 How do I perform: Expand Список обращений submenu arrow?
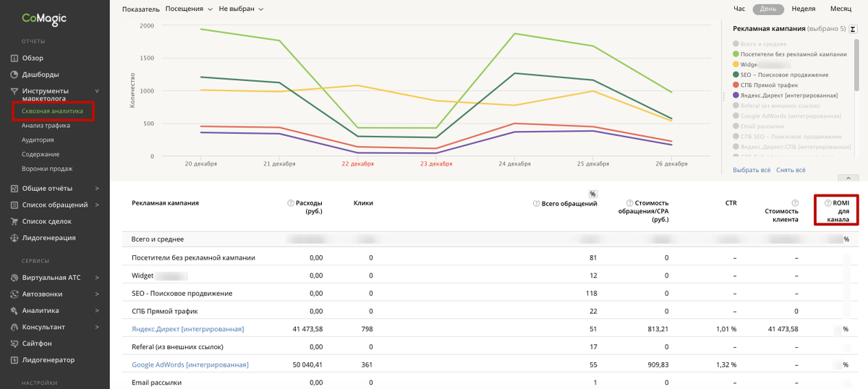pos(97,205)
